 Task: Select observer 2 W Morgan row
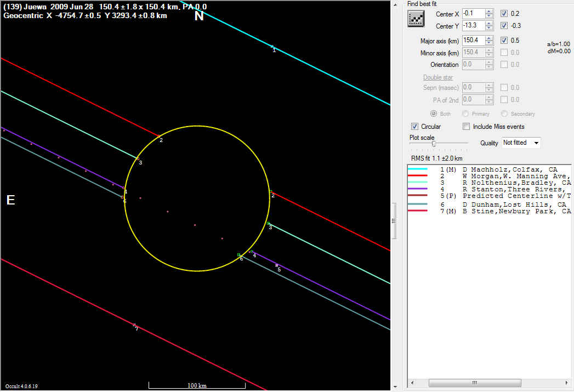(490, 176)
